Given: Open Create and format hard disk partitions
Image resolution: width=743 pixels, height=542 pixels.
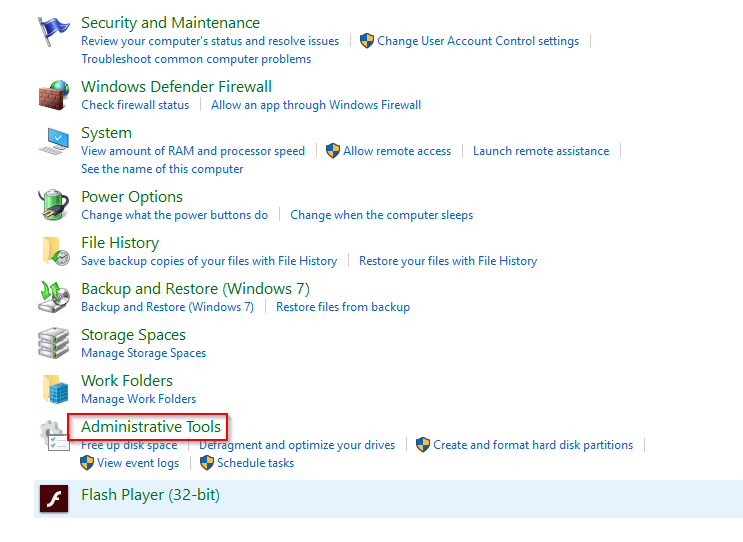Looking at the screenshot, I should coord(532,445).
